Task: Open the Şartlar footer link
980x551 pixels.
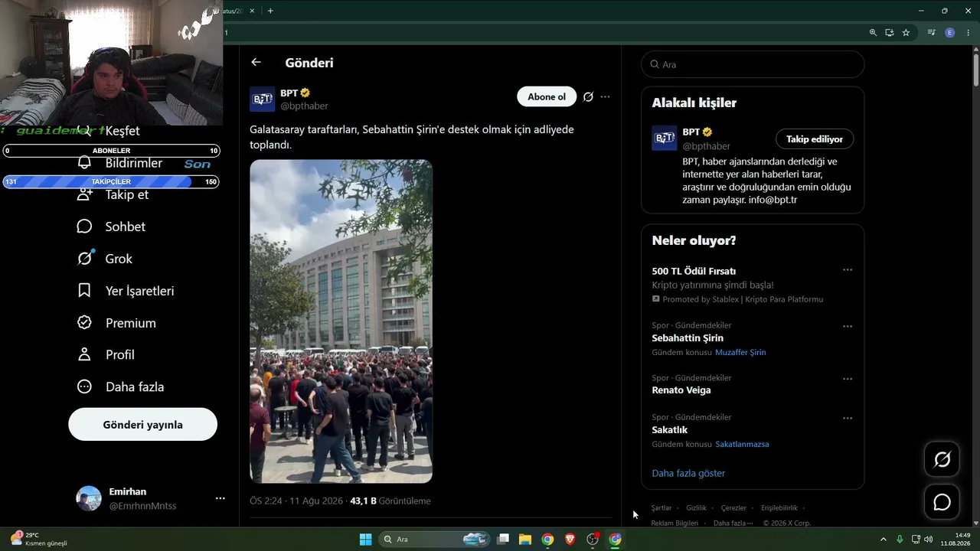Action: 661,508
